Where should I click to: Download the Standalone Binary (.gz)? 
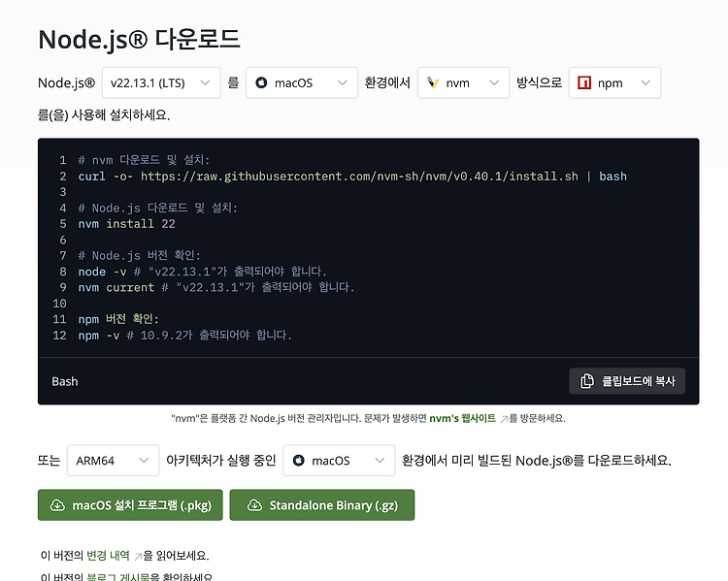click(x=321, y=505)
